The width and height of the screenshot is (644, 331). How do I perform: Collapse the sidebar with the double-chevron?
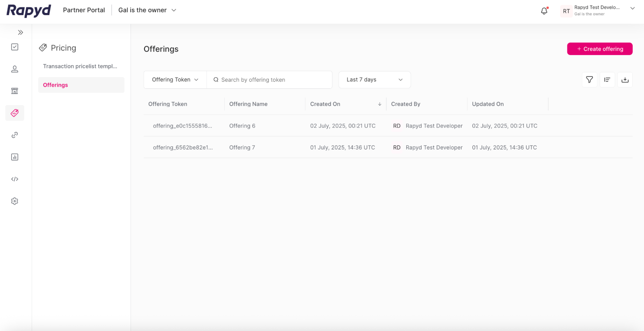click(x=21, y=32)
